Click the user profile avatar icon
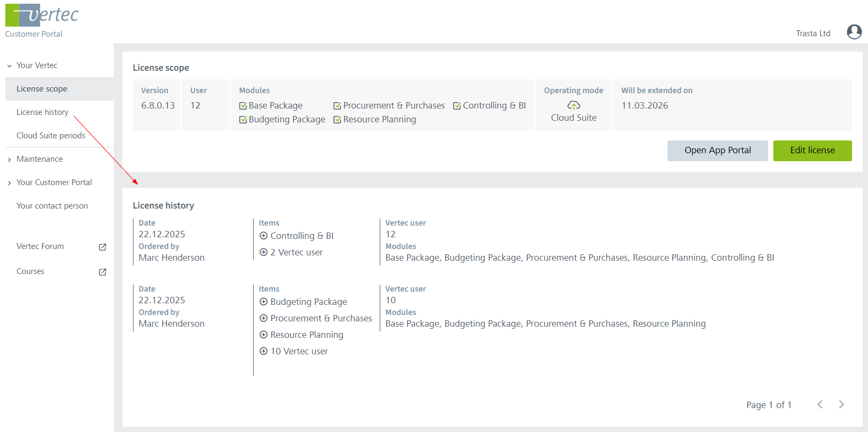The image size is (868, 432). coord(854,32)
